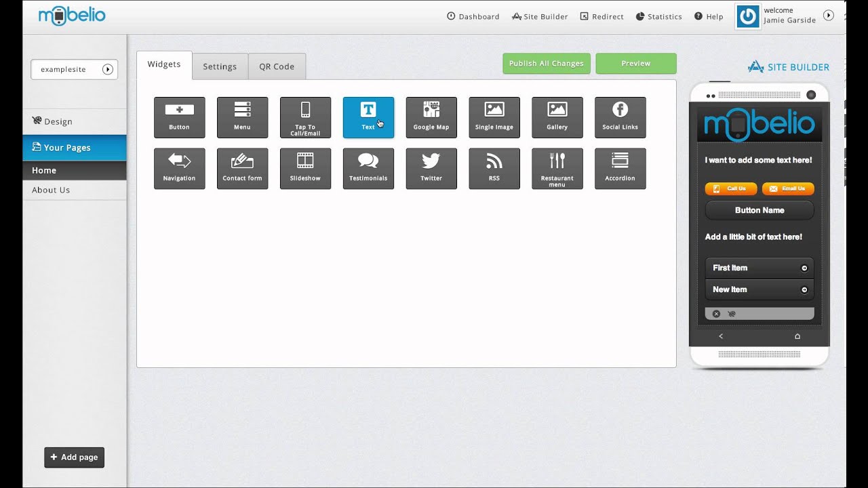The image size is (868, 488).
Task: Select the Navigation widget
Action: pyautogui.click(x=179, y=169)
